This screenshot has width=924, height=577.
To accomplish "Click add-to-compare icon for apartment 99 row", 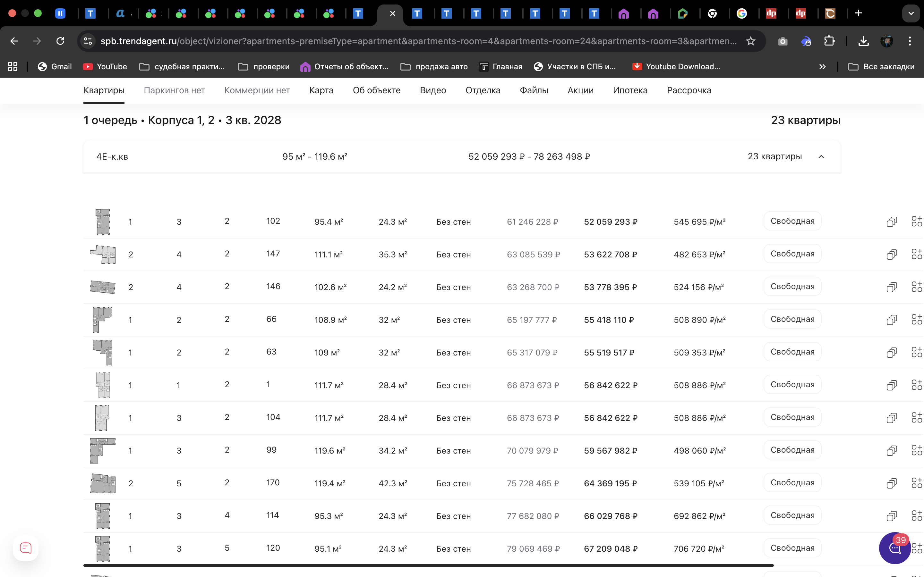I will click(x=916, y=450).
